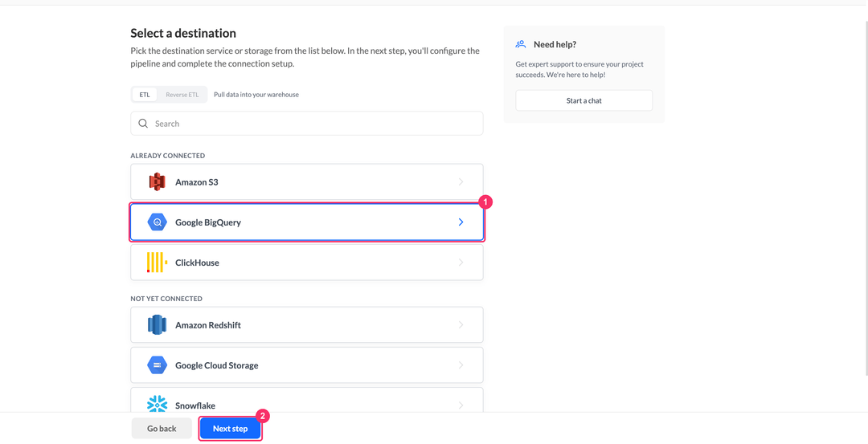Open Amazon S3 row chevron

click(x=461, y=182)
